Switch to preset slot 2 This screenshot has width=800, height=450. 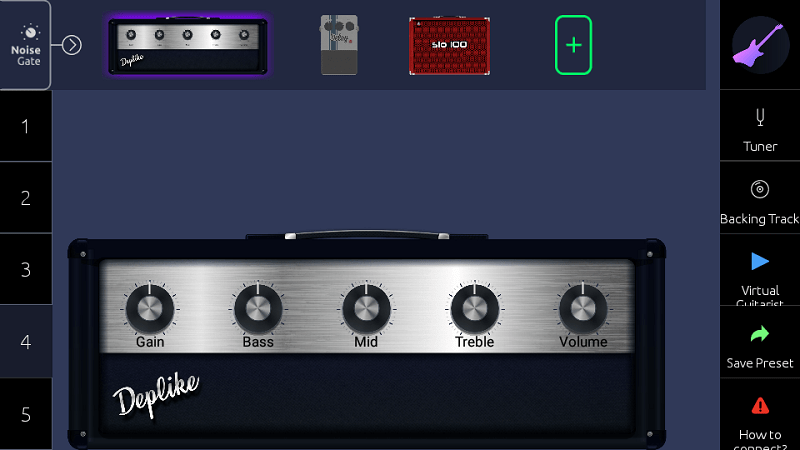click(26, 198)
